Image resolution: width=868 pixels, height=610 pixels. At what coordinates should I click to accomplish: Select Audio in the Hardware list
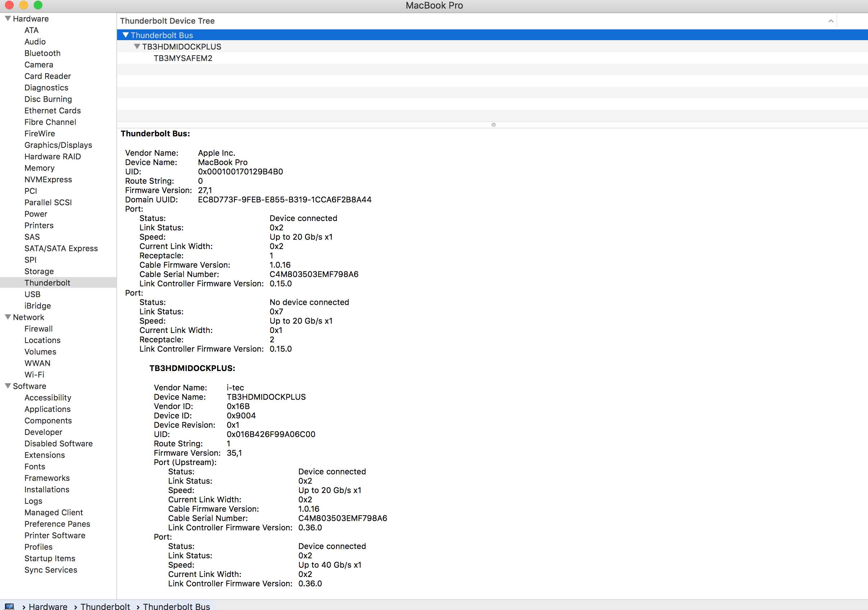click(35, 42)
